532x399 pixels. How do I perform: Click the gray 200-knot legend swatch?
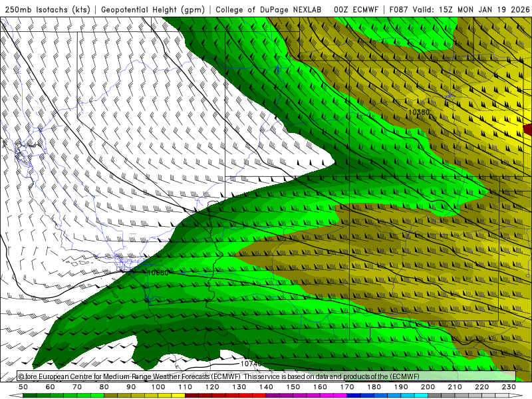click(x=435, y=396)
